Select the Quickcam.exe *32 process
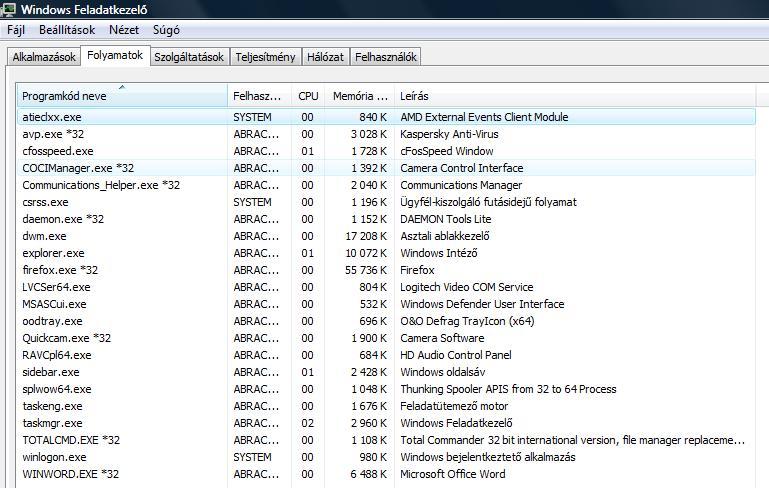This screenshot has height=488, width=769. [x=386, y=338]
